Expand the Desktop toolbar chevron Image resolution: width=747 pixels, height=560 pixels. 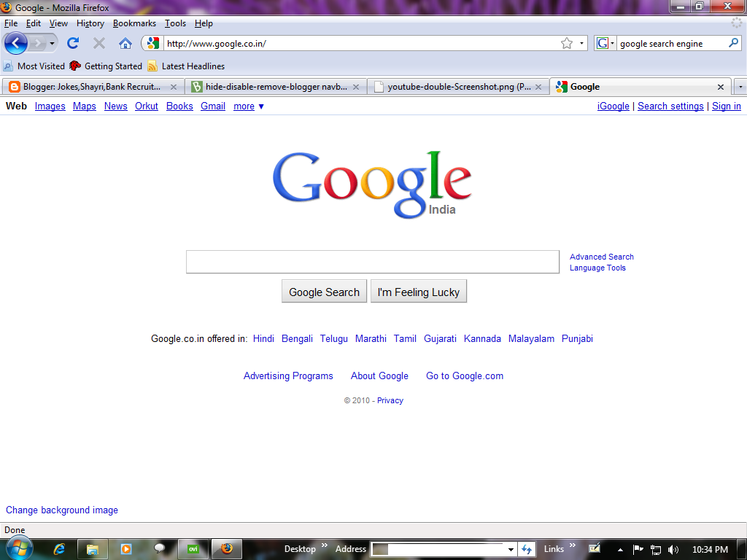pos(325,545)
